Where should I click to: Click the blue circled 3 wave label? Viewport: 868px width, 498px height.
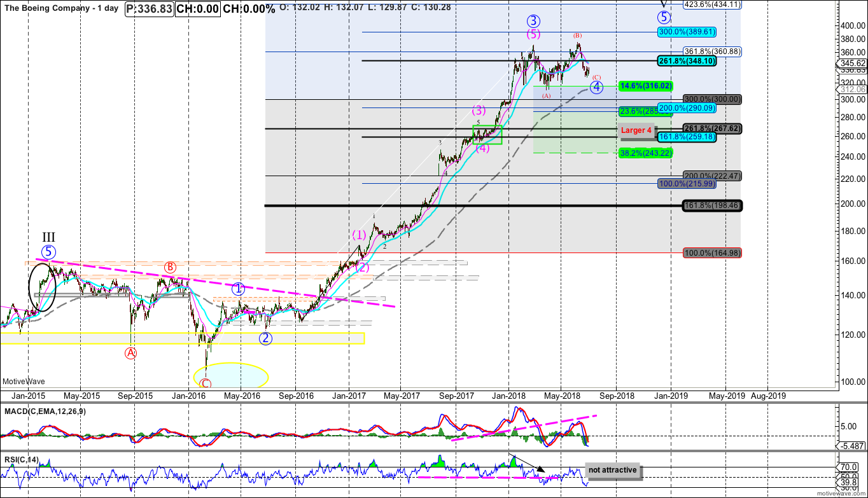click(534, 21)
